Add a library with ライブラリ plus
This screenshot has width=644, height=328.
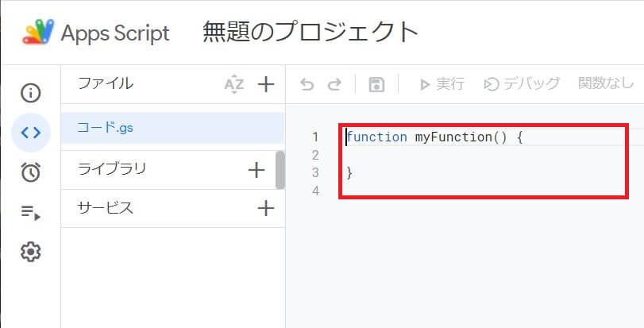[256, 169]
